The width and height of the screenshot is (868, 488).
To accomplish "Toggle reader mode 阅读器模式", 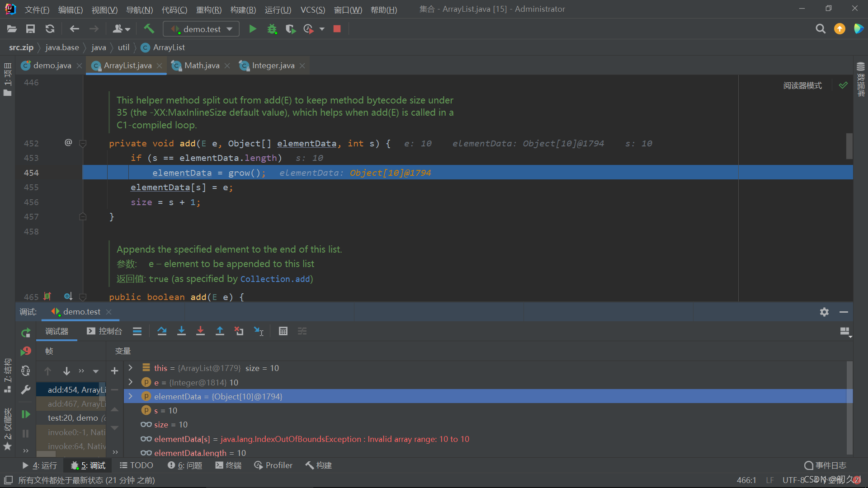I will (802, 85).
